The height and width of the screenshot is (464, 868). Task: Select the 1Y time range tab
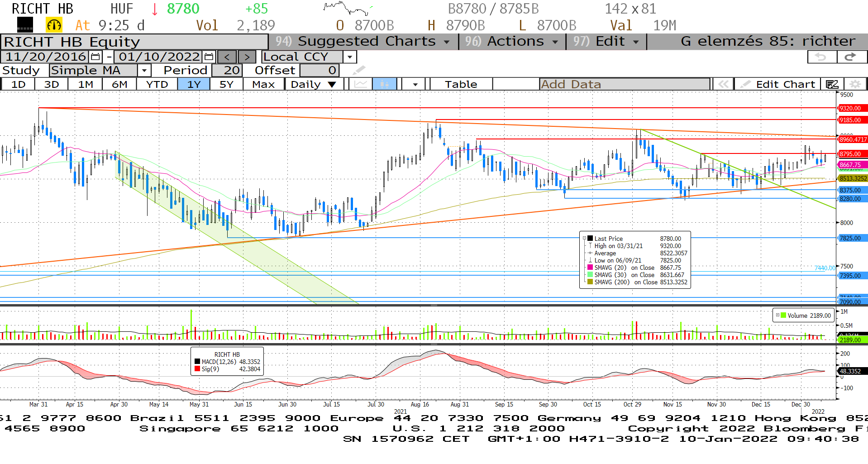(x=194, y=84)
